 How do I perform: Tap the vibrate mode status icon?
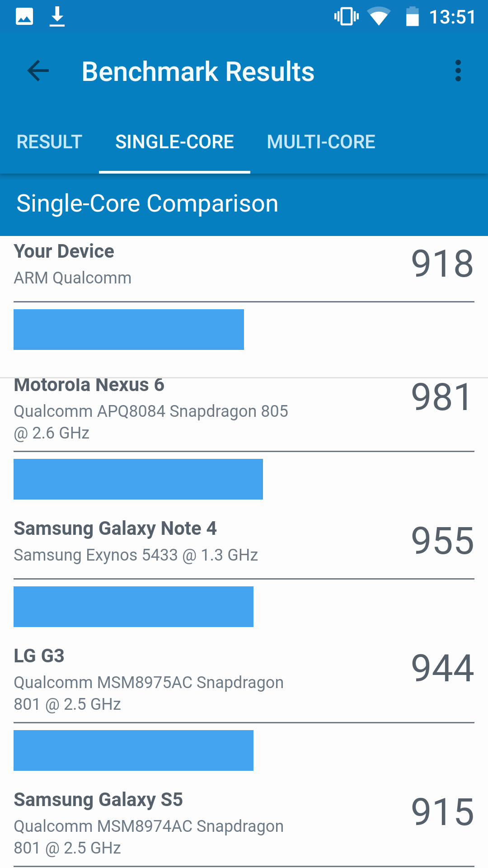point(346,17)
